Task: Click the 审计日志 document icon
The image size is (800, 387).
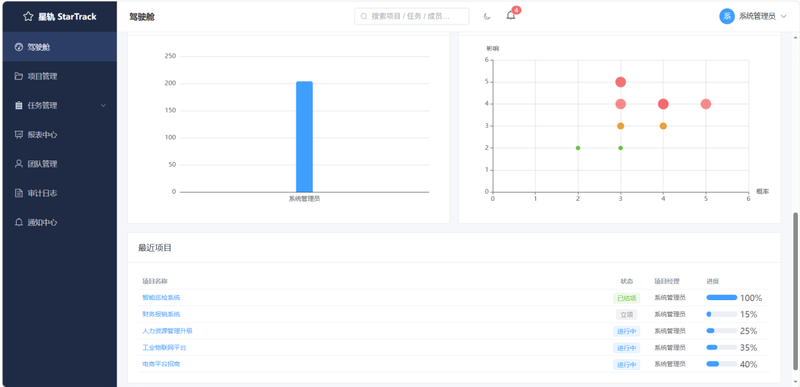Action: [19, 193]
